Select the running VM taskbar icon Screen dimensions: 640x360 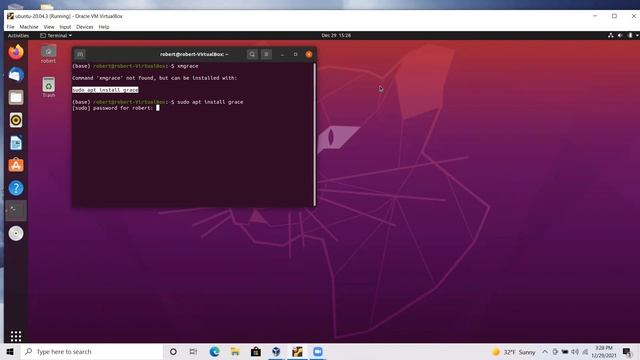(297, 351)
